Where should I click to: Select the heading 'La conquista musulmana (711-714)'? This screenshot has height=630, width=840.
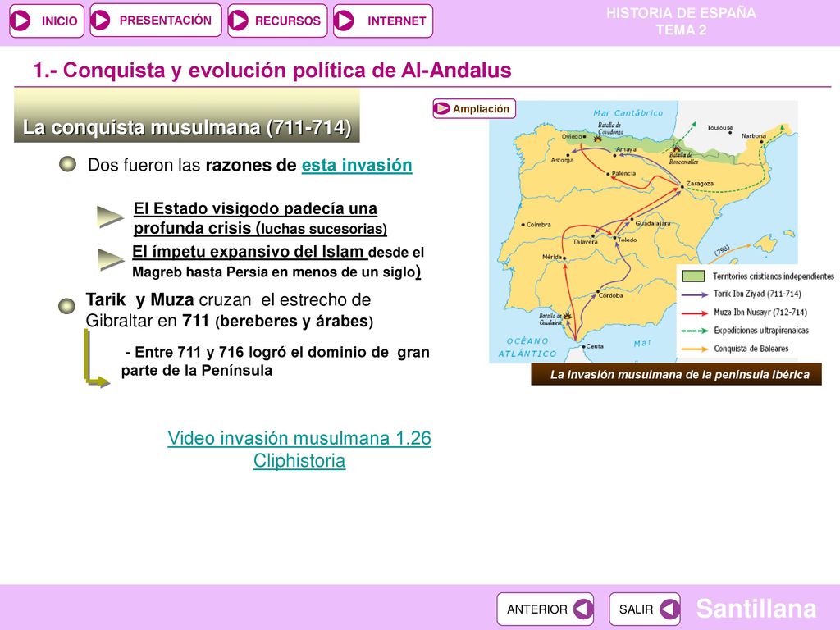click(187, 127)
